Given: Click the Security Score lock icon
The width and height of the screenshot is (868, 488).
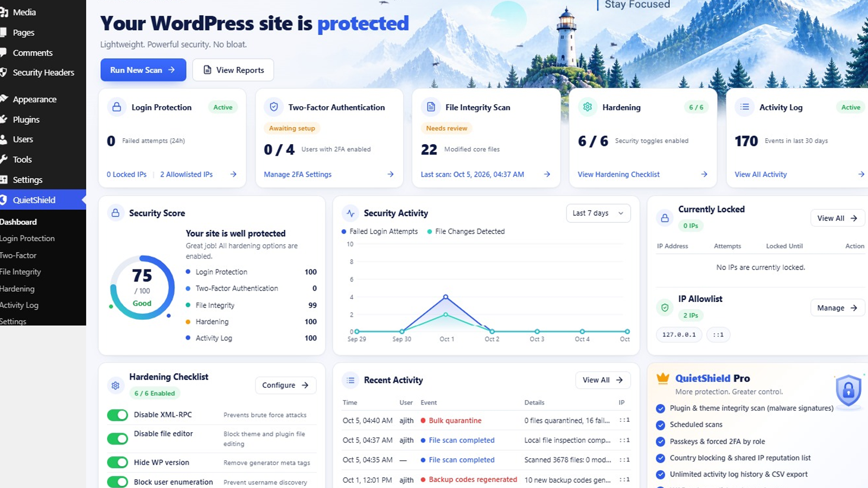Looking at the screenshot, I should 116,213.
